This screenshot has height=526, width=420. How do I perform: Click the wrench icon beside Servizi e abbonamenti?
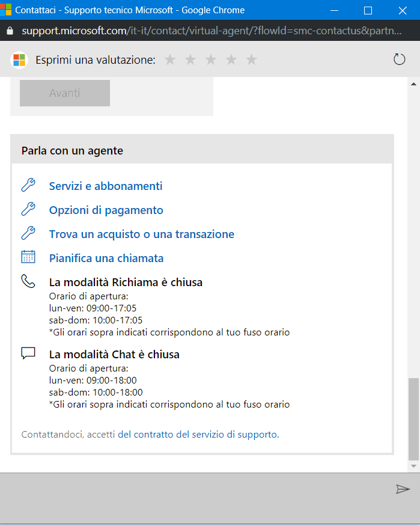point(28,185)
